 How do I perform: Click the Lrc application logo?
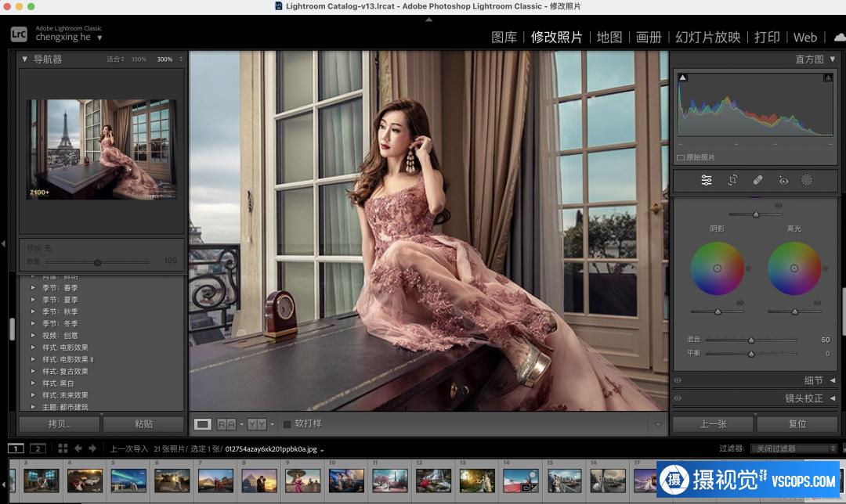(x=19, y=34)
